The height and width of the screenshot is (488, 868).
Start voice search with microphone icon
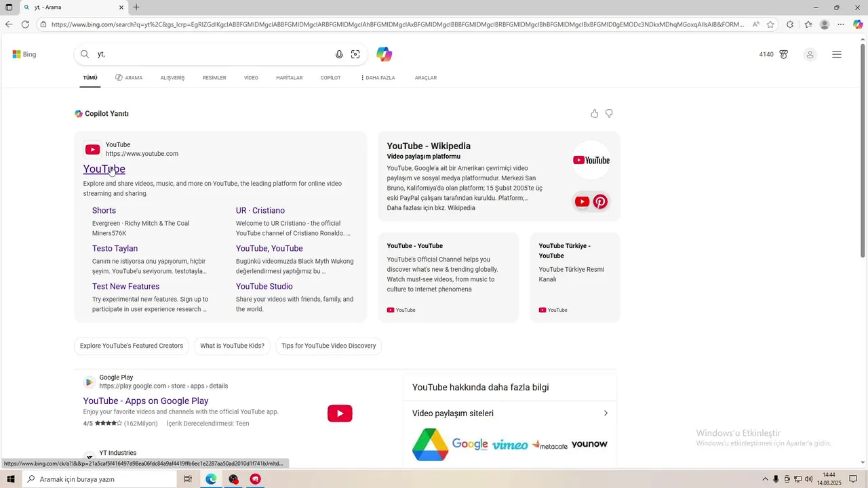pyautogui.click(x=339, y=54)
